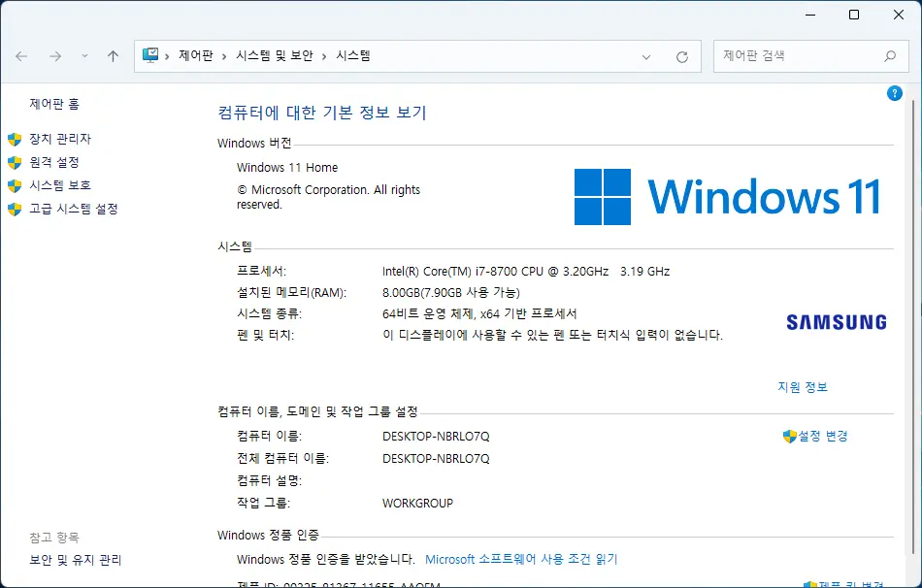Click shield icon beside 고급 시스템 설정

coord(15,210)
